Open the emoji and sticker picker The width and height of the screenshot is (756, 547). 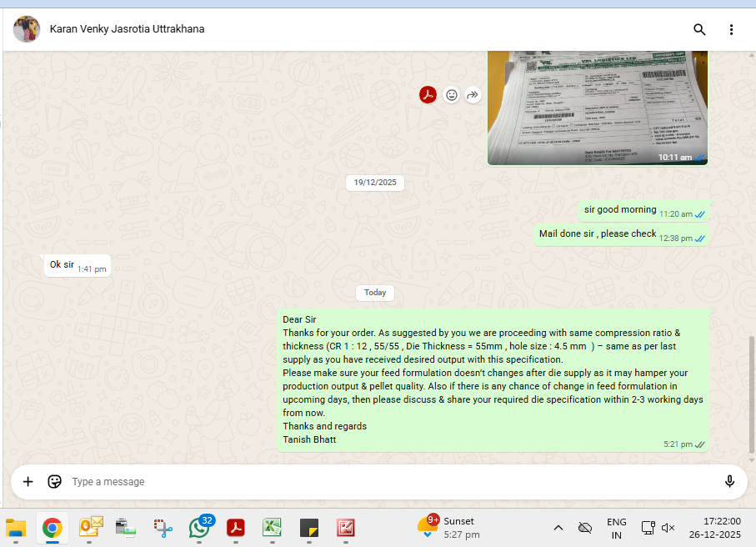(55, 481)
